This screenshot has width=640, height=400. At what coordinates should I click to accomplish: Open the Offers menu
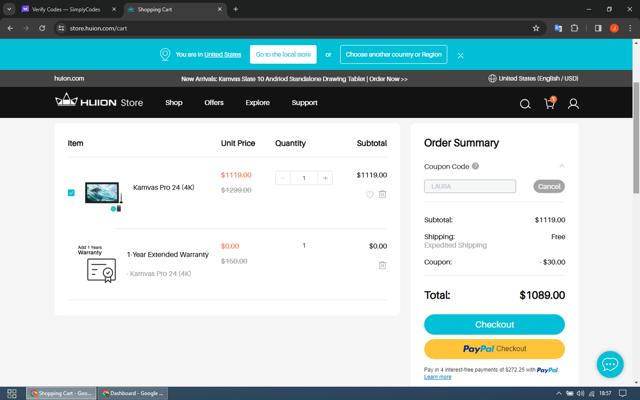coord(214,102)
